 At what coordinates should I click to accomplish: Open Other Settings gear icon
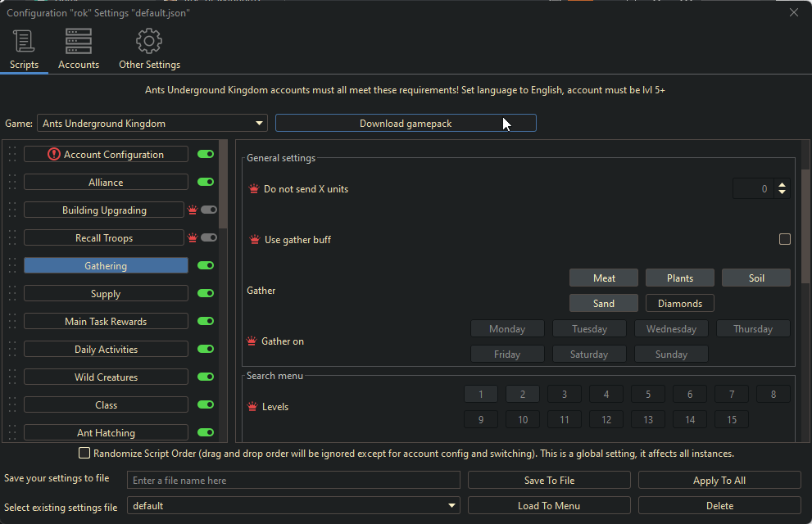click(149, 41)
